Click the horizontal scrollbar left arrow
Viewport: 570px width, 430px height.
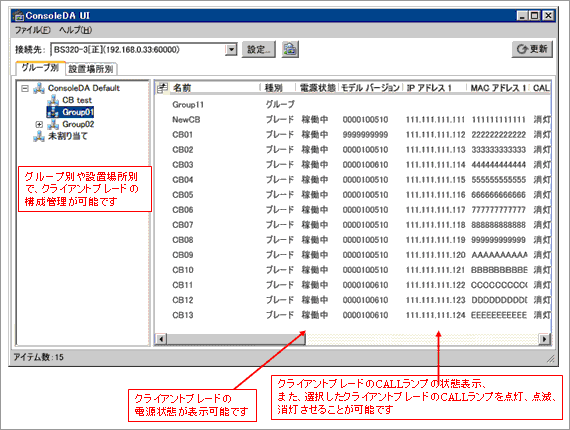pos(161,339)
